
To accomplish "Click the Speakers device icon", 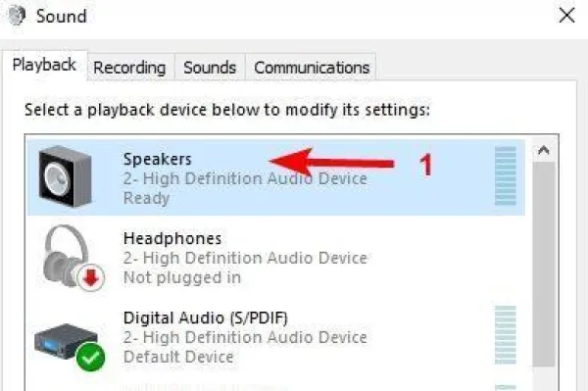I will pos(66,176).
